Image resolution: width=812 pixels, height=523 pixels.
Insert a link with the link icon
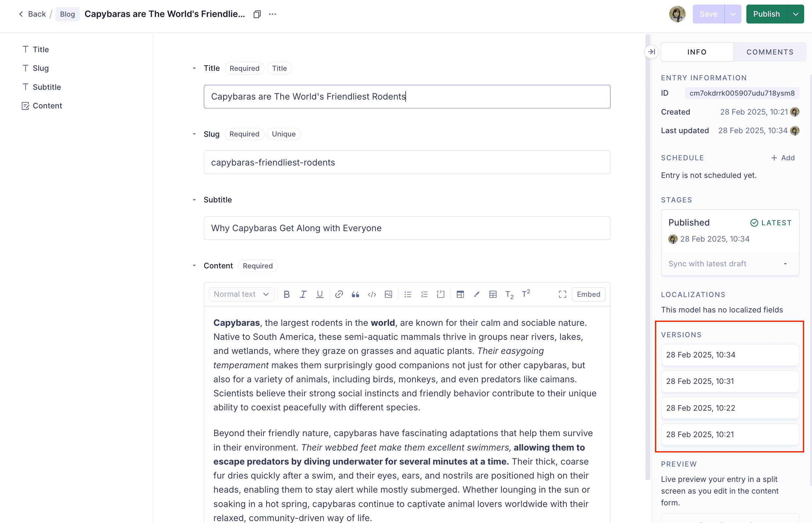339,294
